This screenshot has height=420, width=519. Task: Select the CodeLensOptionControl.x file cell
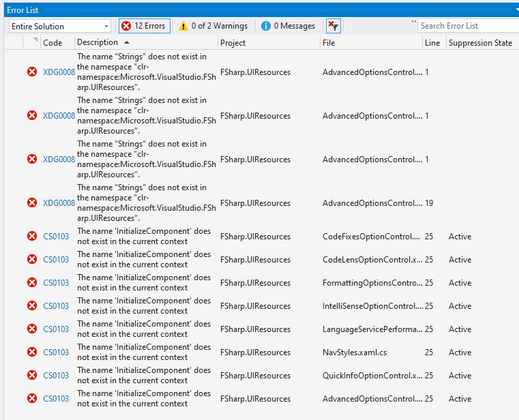pos(372,260)
